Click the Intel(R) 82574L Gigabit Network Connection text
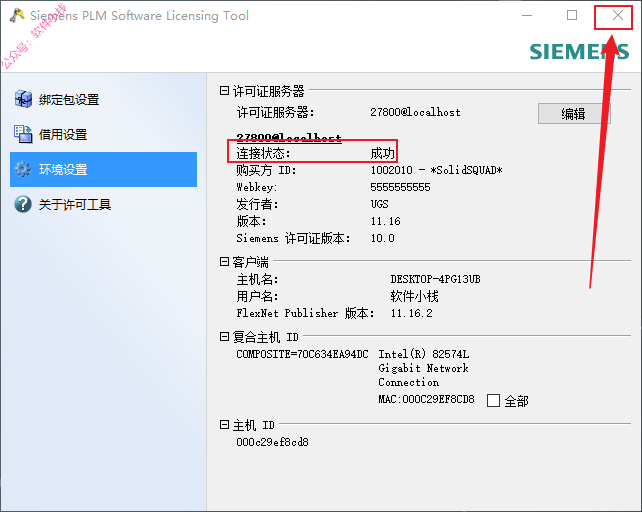This screenshot has height=512, width=642. (423, 368)
